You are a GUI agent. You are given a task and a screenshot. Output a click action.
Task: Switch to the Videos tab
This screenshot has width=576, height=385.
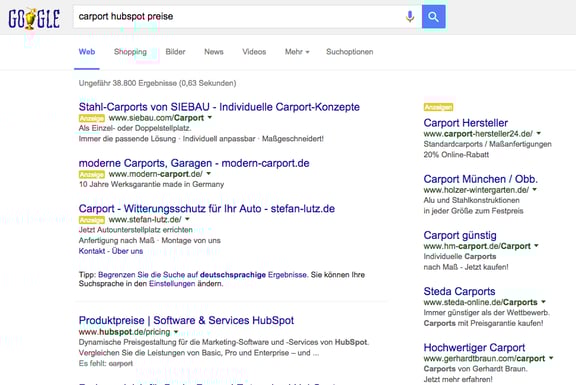254,52
